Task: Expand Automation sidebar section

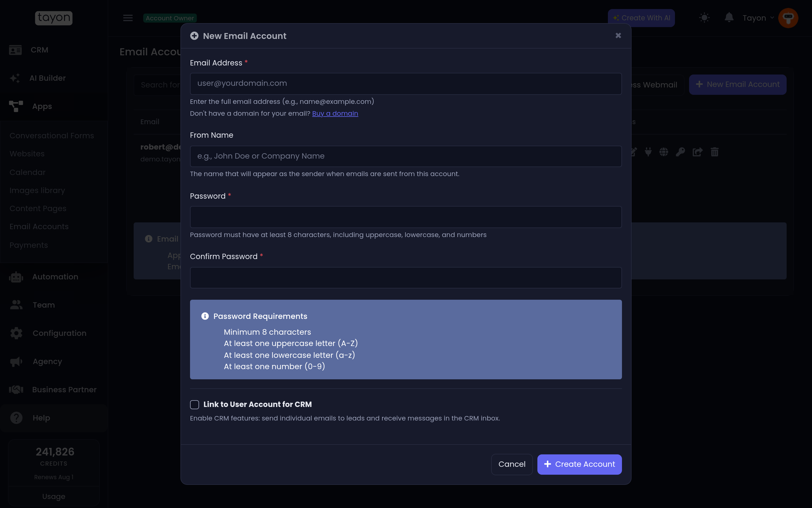Action: click(x=55, y=277)
